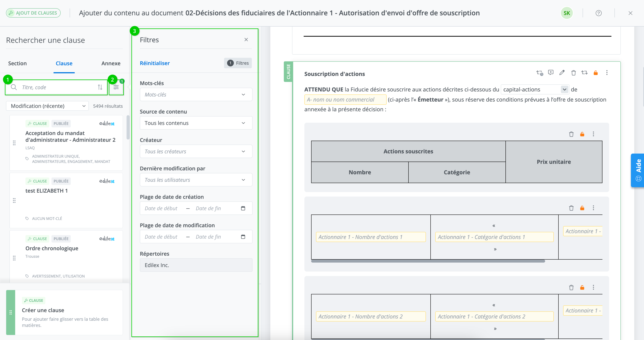644x340 pixels.
Task: Switch to the Section tab
Action: [17, 63]
